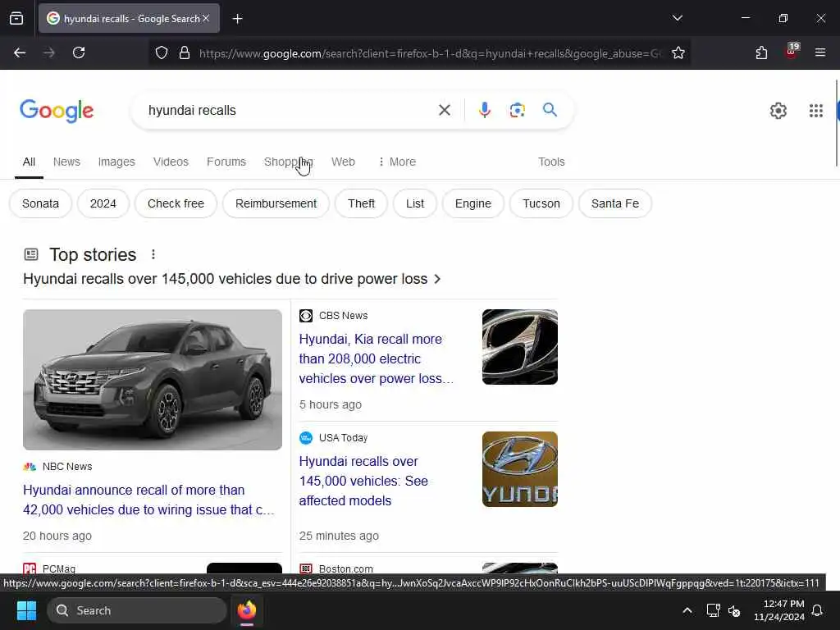Open Google quick settings gear
The image size is (840, 630).
pos(778,111)
